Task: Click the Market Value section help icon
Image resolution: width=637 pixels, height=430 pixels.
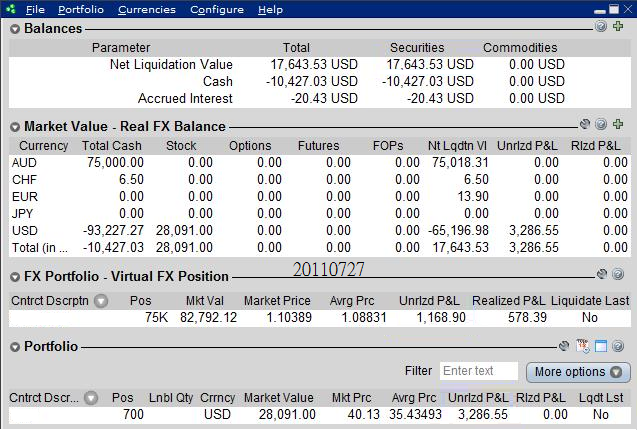Action: (601, 124)
